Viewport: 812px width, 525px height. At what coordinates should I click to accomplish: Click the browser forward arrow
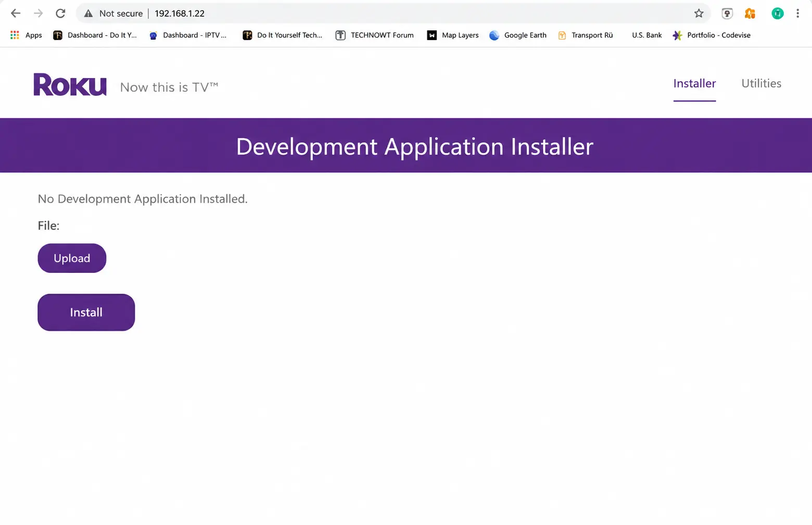click(x=38, y=14)
